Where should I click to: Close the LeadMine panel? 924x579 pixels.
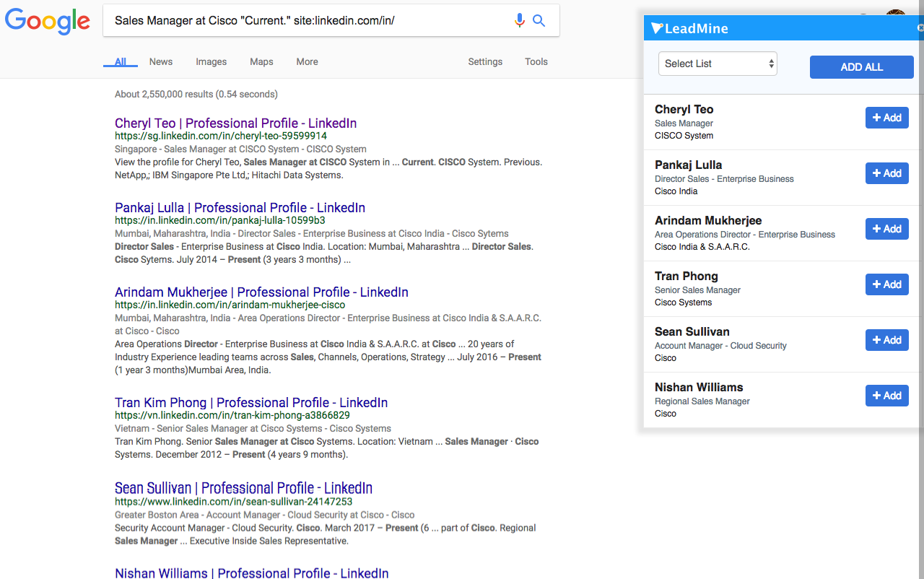pyautogui.click(x=920, y=28)
